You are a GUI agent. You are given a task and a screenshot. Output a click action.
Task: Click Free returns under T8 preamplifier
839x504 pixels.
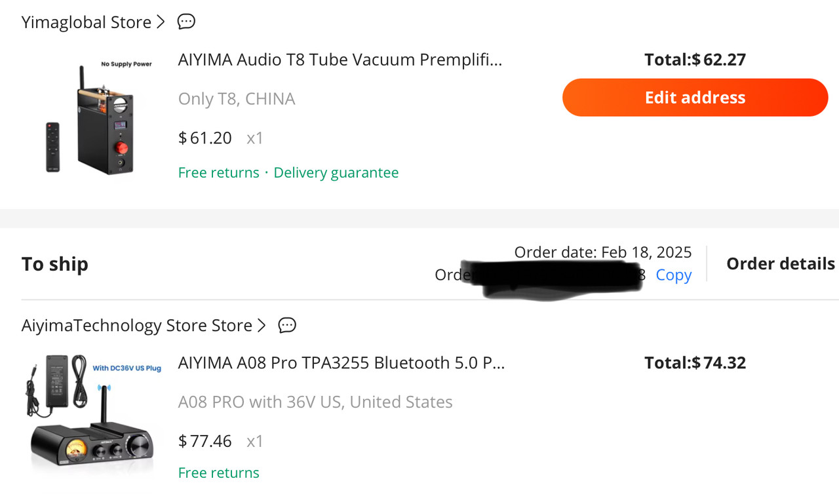pyautogui.click(x=218, y=173)
